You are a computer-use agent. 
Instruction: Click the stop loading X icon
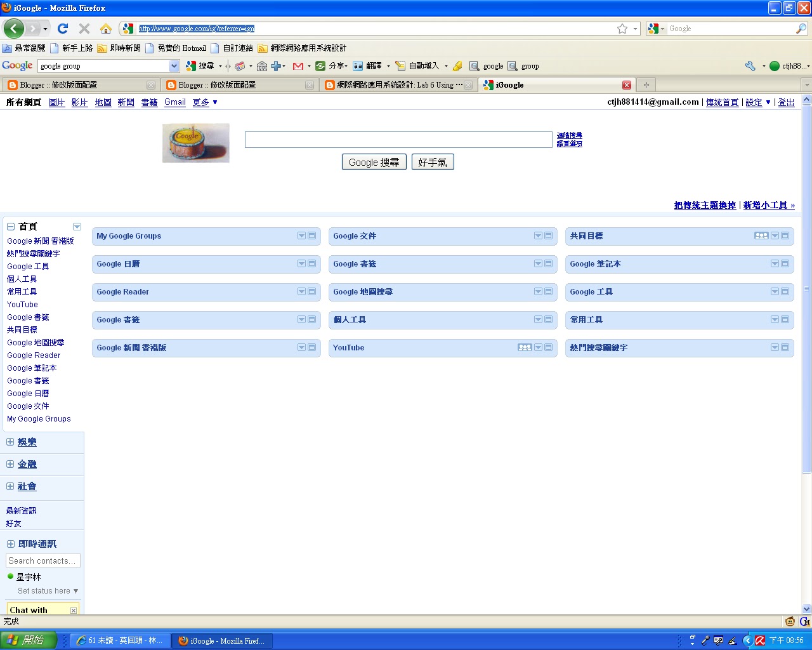click(84, 29)
